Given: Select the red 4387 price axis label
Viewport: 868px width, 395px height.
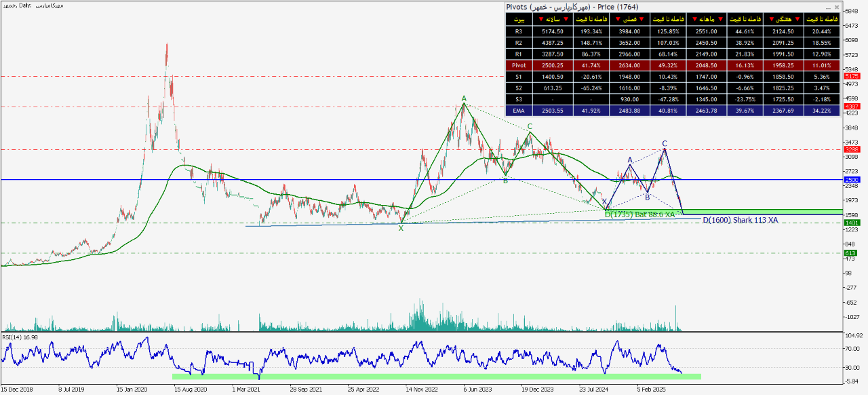Looking at the screenshot, I should [x=851, y=107].
